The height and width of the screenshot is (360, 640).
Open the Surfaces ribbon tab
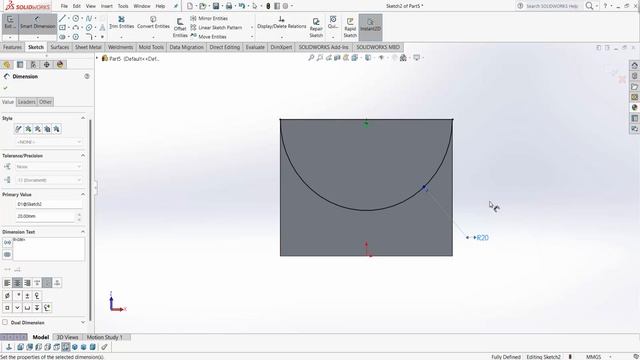(x=60, y=47)
